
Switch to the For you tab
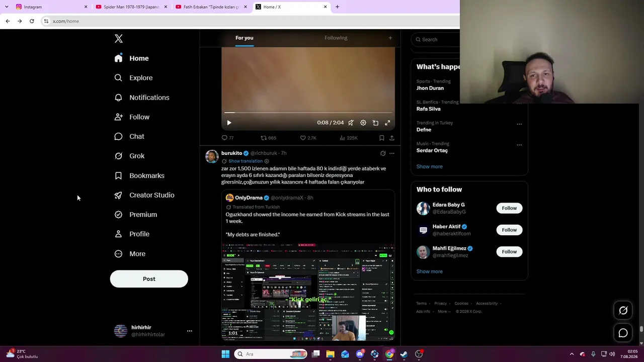click(245, 38)
